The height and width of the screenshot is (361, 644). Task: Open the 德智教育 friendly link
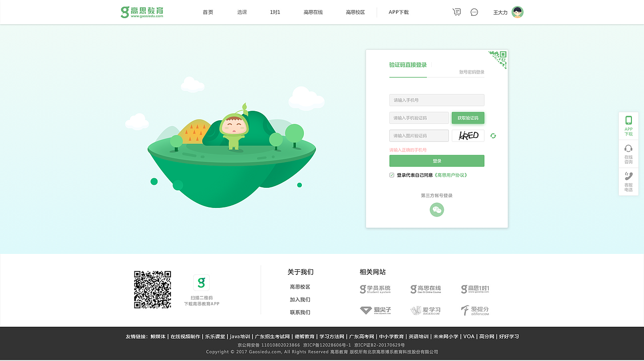coord(304,336)
